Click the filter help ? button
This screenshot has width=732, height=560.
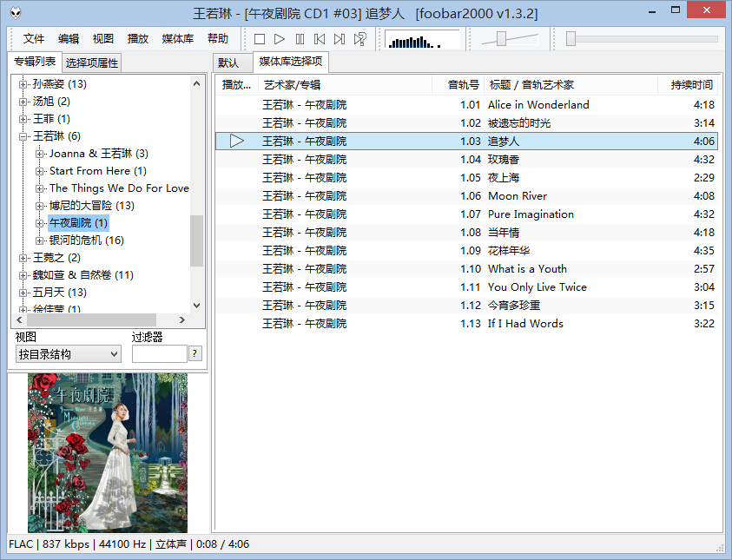(x=195, y=353)
